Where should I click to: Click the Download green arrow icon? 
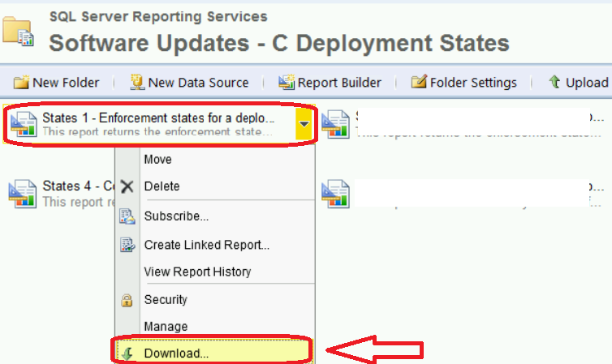click(x=127, y=353)
